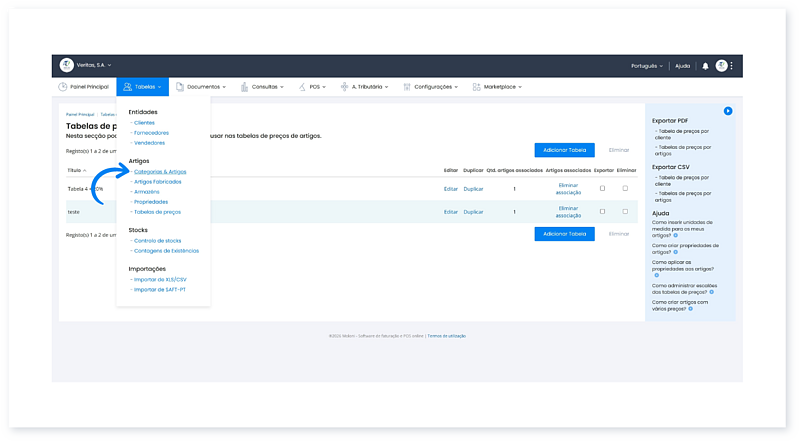The image size is (800, 442).
Task: Open the Documentos dropdown menu
Action: (201, 87)
